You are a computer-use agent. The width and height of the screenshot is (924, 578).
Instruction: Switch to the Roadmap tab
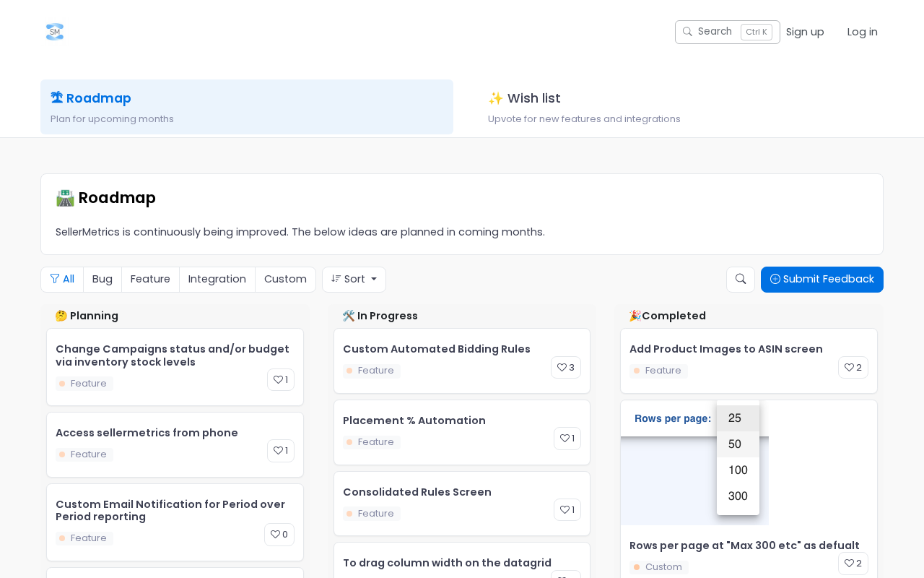pos(247,107)
